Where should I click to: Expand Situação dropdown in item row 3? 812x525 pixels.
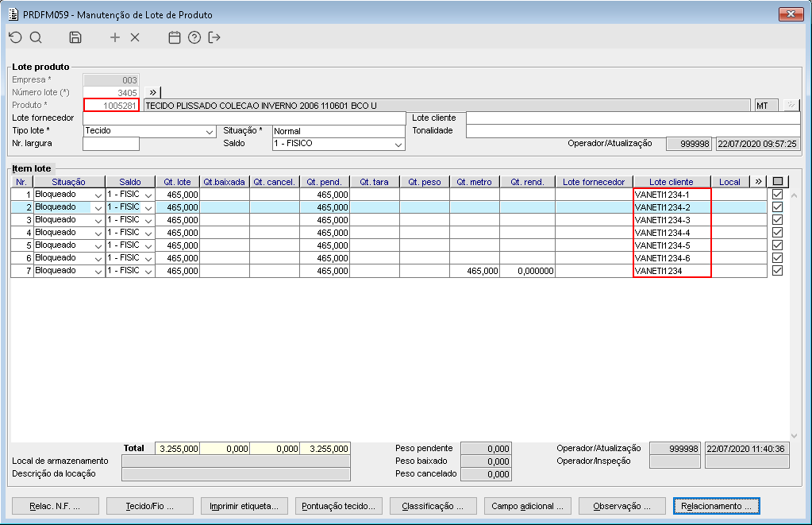[98, 220]
